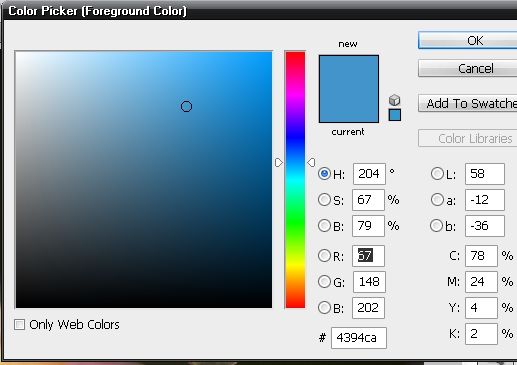This screenshot has height=365, width=517.
Task: Select the Lab b radio button
Action: pos(436,226)
